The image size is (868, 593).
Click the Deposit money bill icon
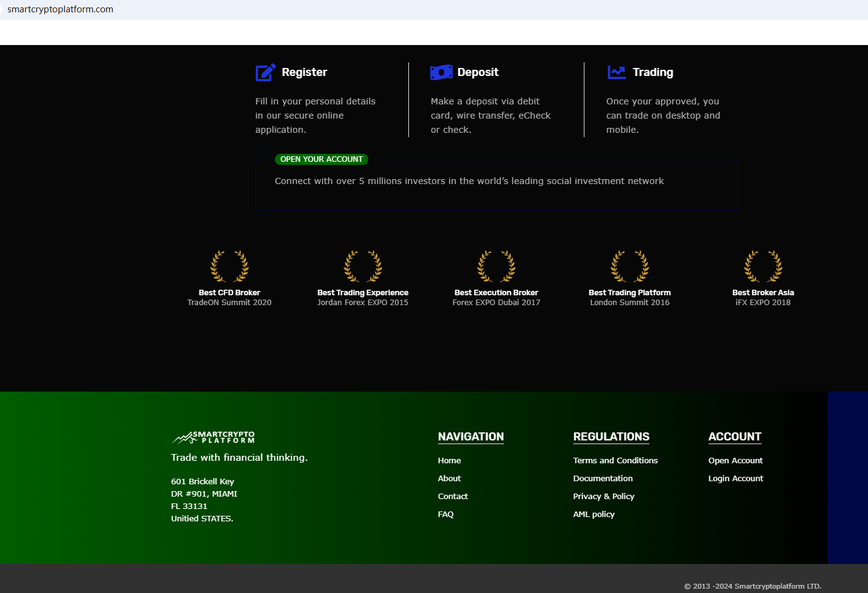(441, 72)
